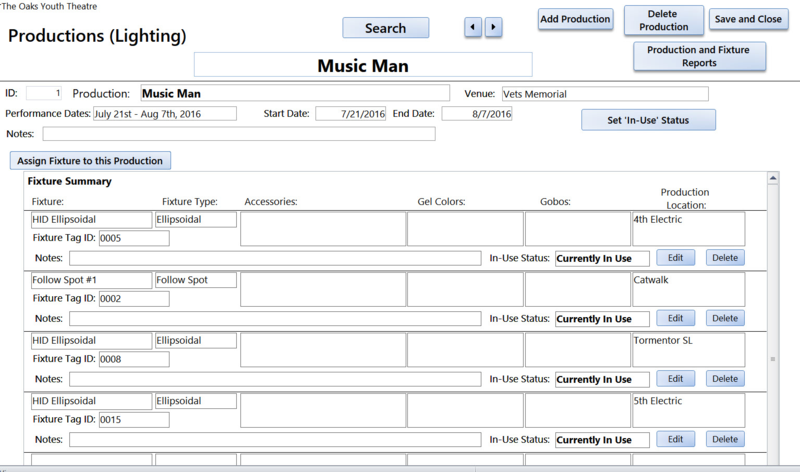Viewport: 800px width, 472px height.
Task: Click Fixture Tag ID field 0015
Action: 134,419
